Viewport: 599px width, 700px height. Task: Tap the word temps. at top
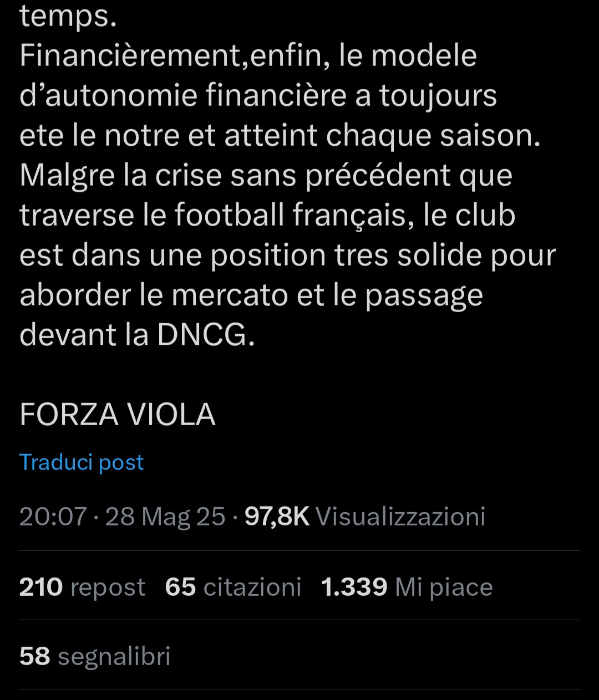[x=68, y=18]
